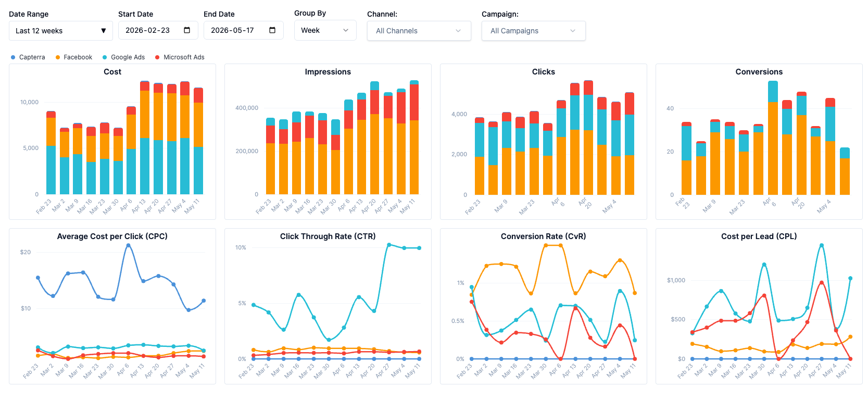Click the Cost per Lead (CPL) title

(x=759, y=236)
